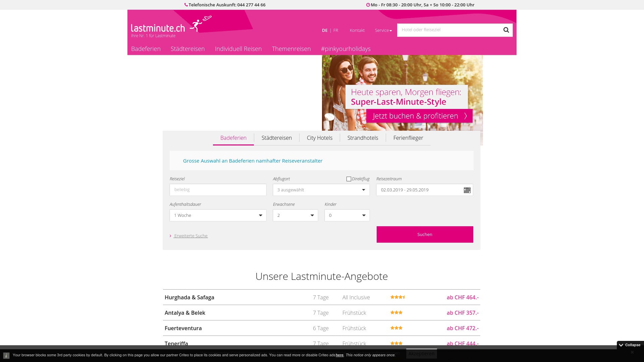Click the Jetzt buchen & profitieren banner
The height and width of the screenshot is (362, 644).
419,116
